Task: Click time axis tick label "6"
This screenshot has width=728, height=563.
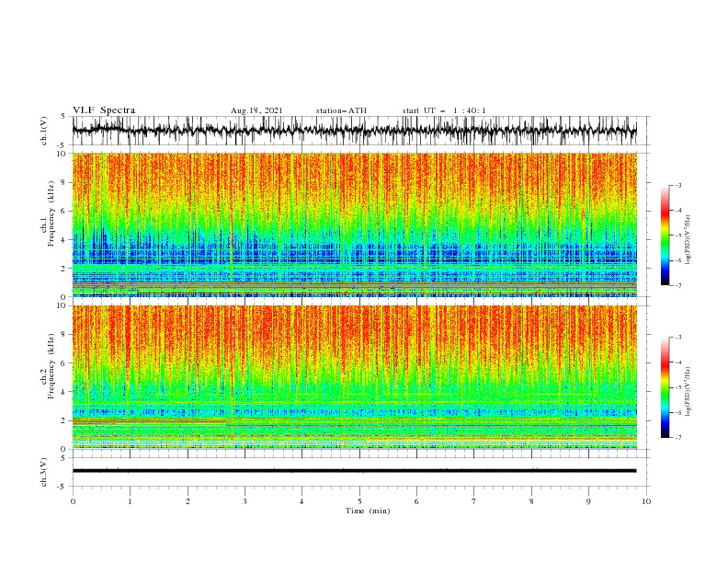Action: (416, 501)
